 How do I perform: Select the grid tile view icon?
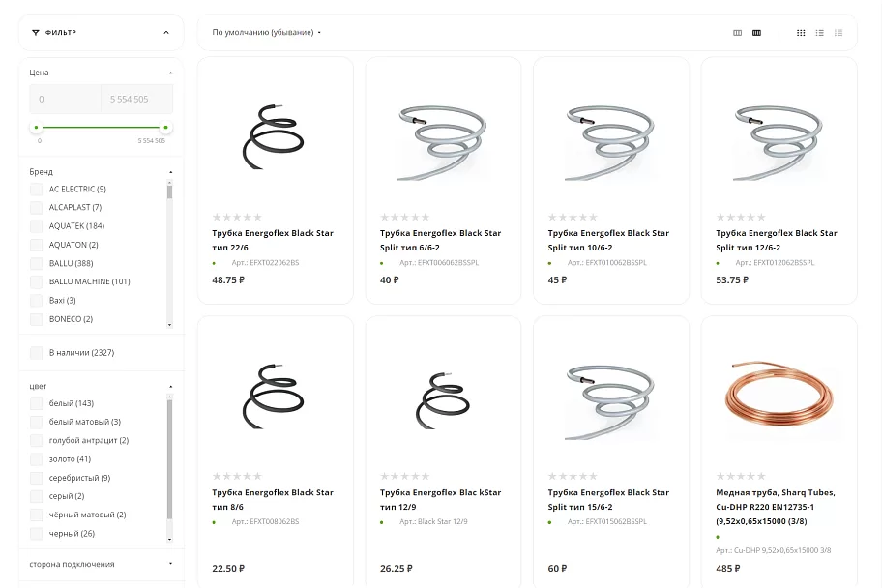(x=801, y=33)
